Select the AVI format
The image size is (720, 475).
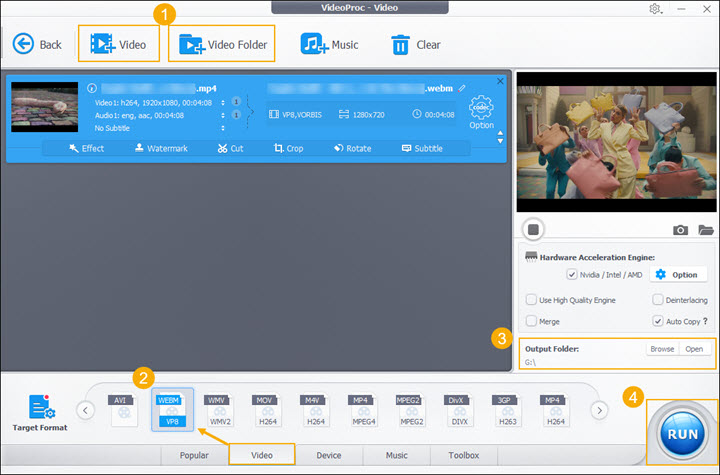coord(124,410)
